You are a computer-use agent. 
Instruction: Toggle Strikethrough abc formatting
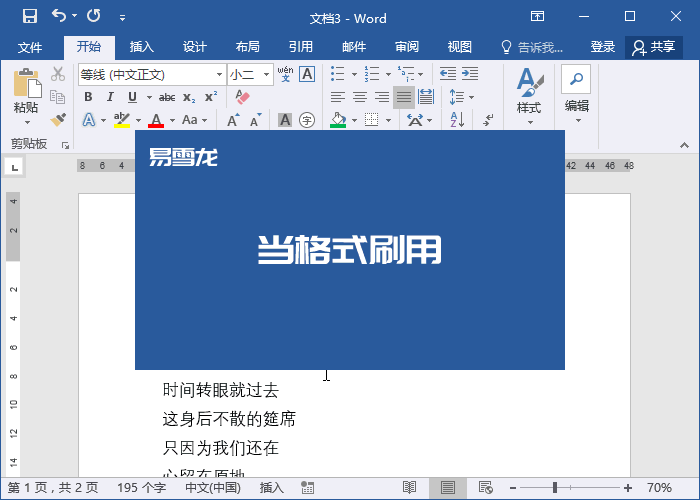point(167,97)
